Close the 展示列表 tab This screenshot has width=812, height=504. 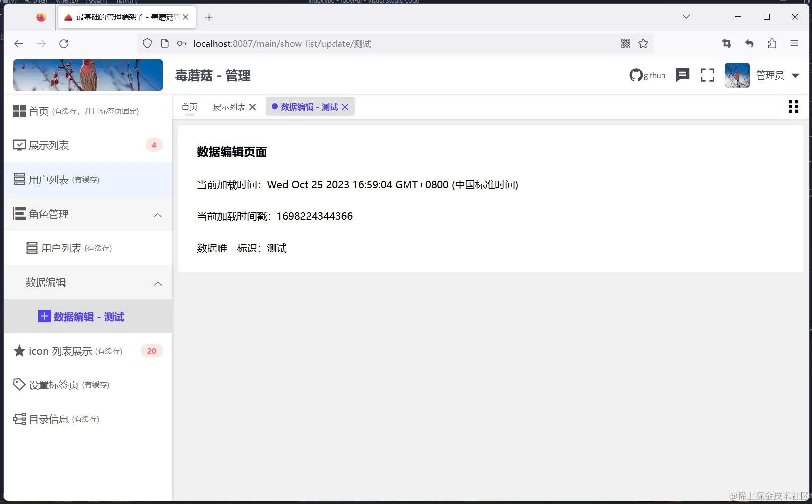(252, 107)
